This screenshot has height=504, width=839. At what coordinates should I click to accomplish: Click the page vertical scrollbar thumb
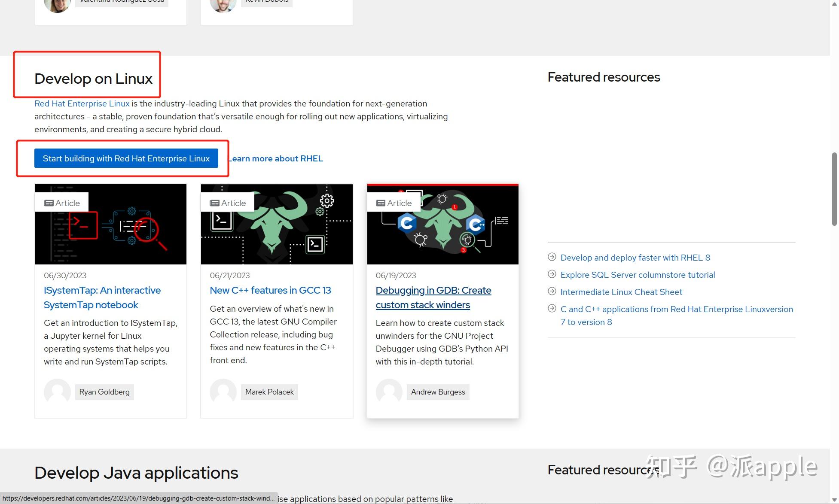(834, 189)
